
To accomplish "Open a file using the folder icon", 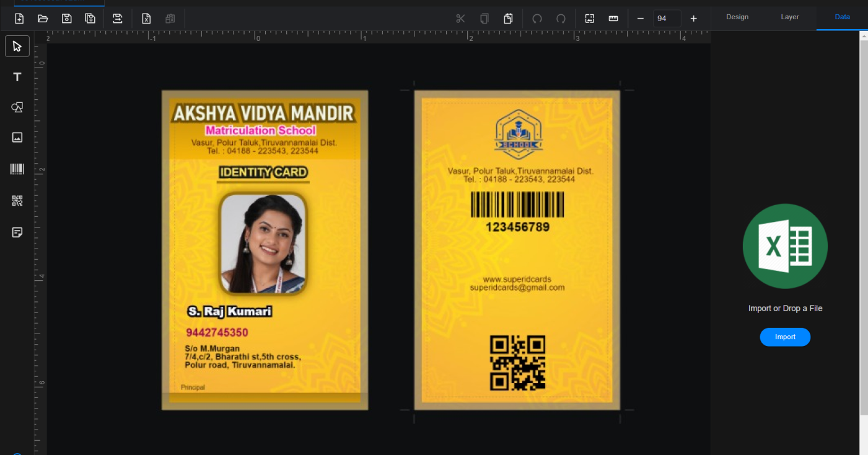I will click(43, 19).
